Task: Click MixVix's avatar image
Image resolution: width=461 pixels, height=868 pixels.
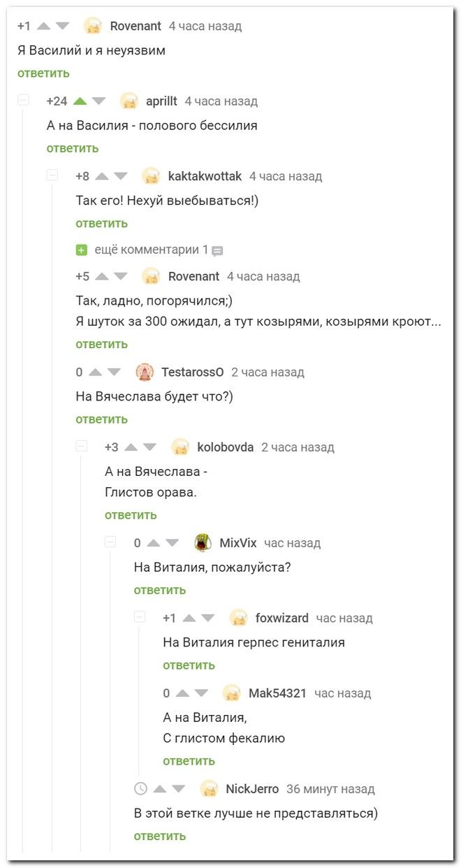Action: (203, 543)
